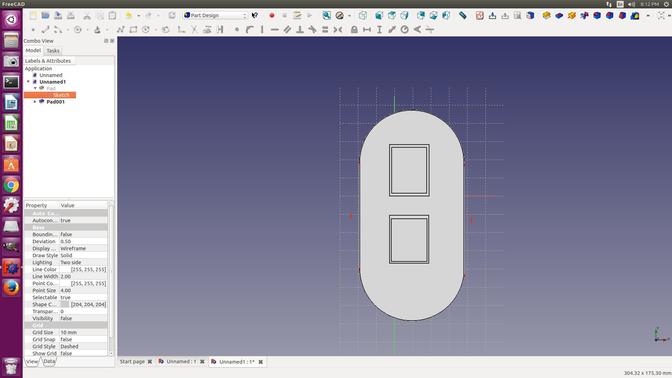
Task: Click the Grid Snap value false
Action: pos(83,339)
